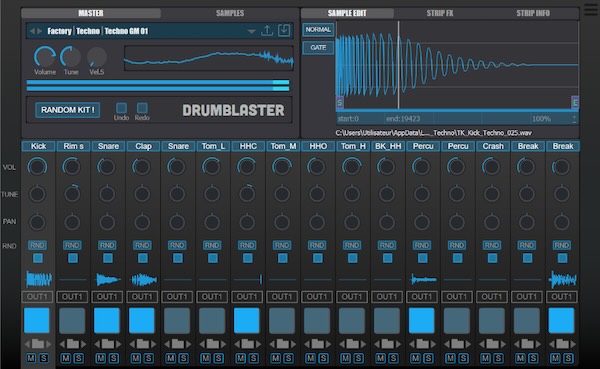The width and height of the screenshot is (600, 369).
Task: Select previous sample on Kick strip
Action: tap(27, 344)
